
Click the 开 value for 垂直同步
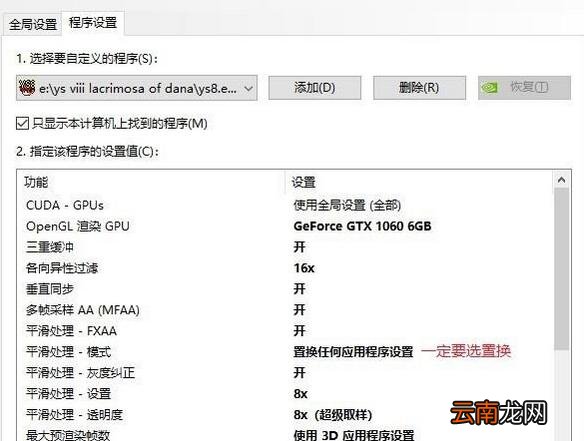(299, 289)
